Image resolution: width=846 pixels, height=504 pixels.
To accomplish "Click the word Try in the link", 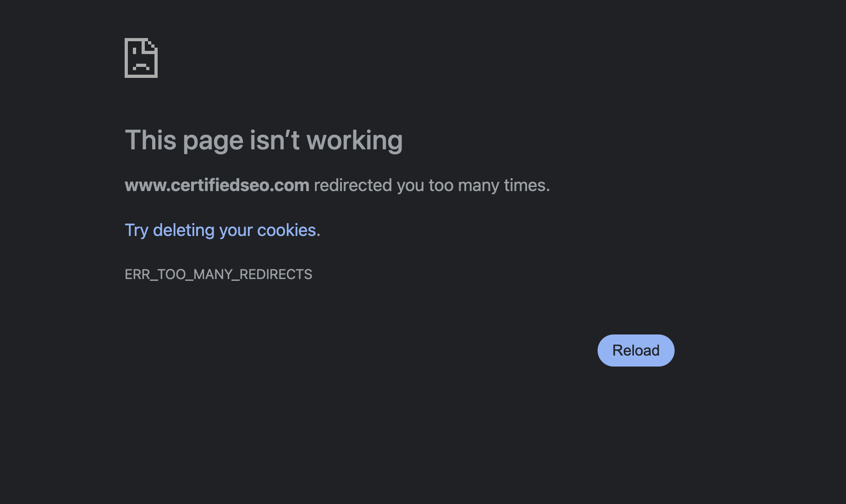I will tap(137, 230).
